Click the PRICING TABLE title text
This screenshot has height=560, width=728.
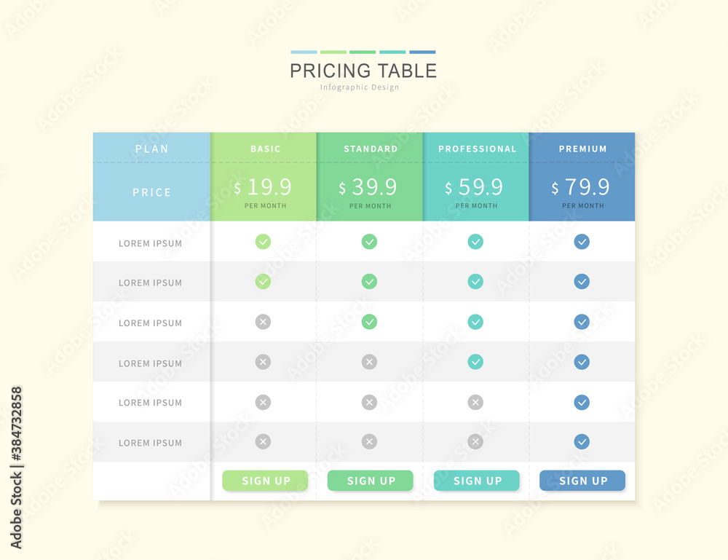point(363,71)
